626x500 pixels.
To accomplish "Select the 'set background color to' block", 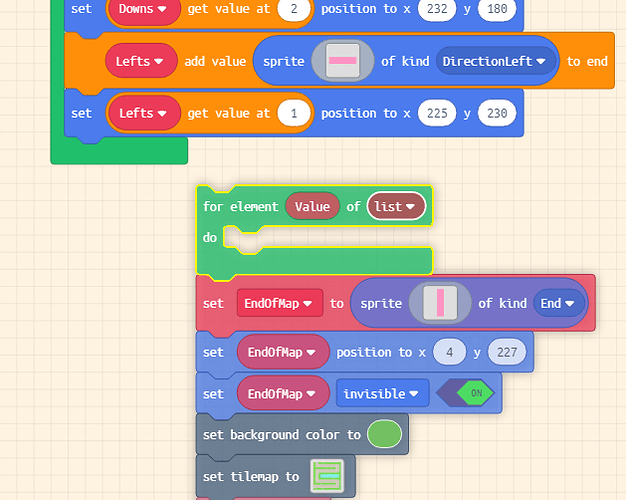I will [281, 435].
